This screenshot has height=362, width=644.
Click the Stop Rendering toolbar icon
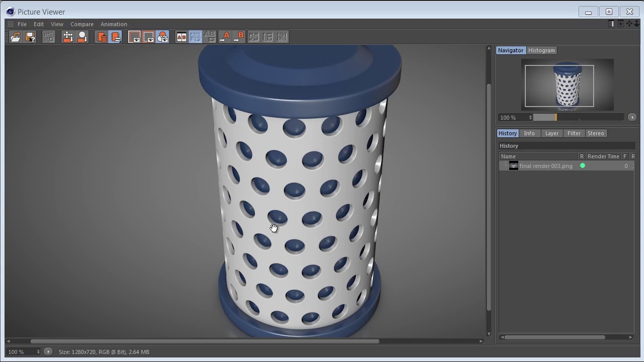tap(49, 37)
